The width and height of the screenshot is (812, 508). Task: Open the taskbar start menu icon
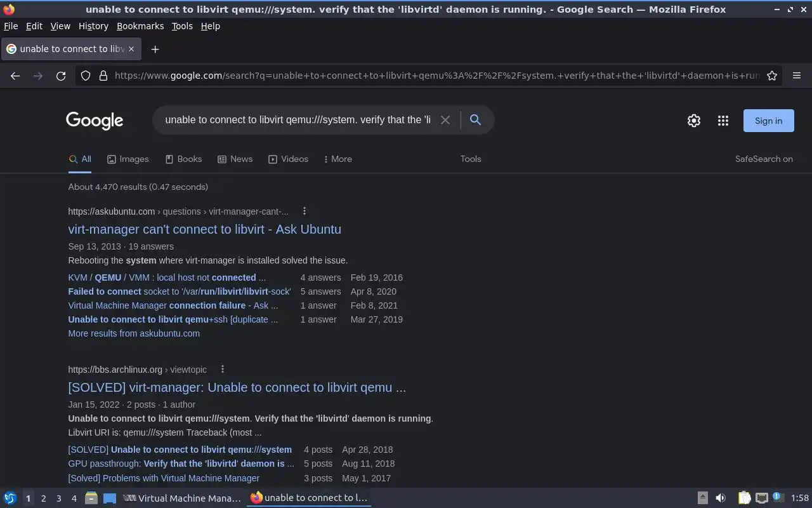click(x=10, y=498)
